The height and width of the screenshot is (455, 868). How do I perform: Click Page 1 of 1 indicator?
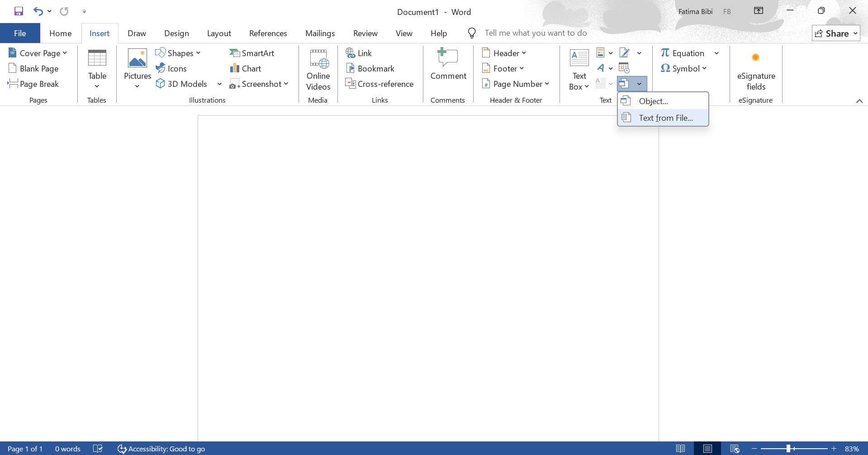pyautogui.click(x=25, y=449)
